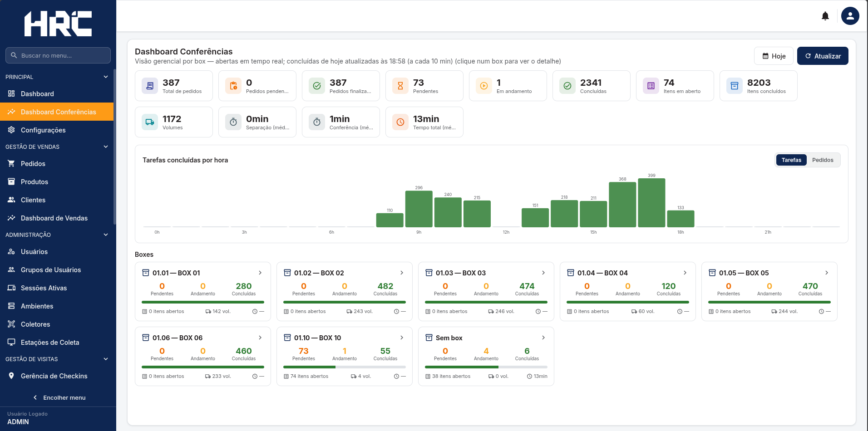Open Grupos de Usuários menu item
868x431 pixels.
click(57, 269)
